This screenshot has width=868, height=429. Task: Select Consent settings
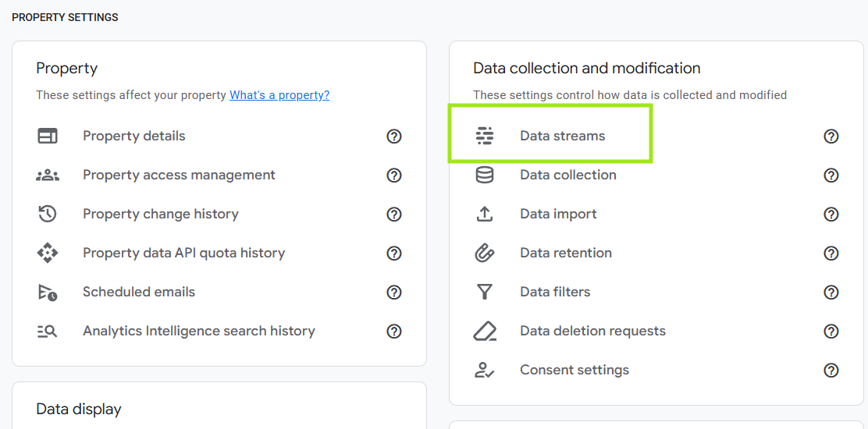[575, 370]
